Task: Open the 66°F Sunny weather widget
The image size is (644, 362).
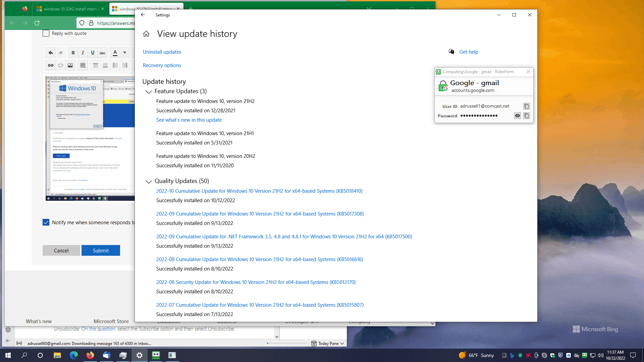Action: coord(476,355)
